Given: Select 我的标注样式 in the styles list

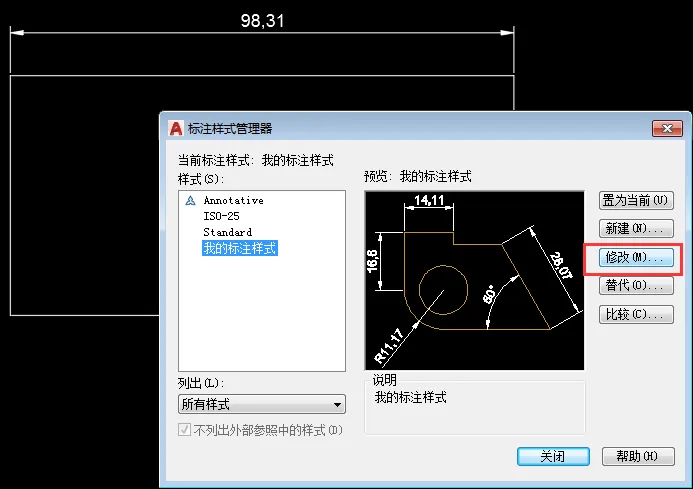Looking at the screenshot, I should [240, 248].
